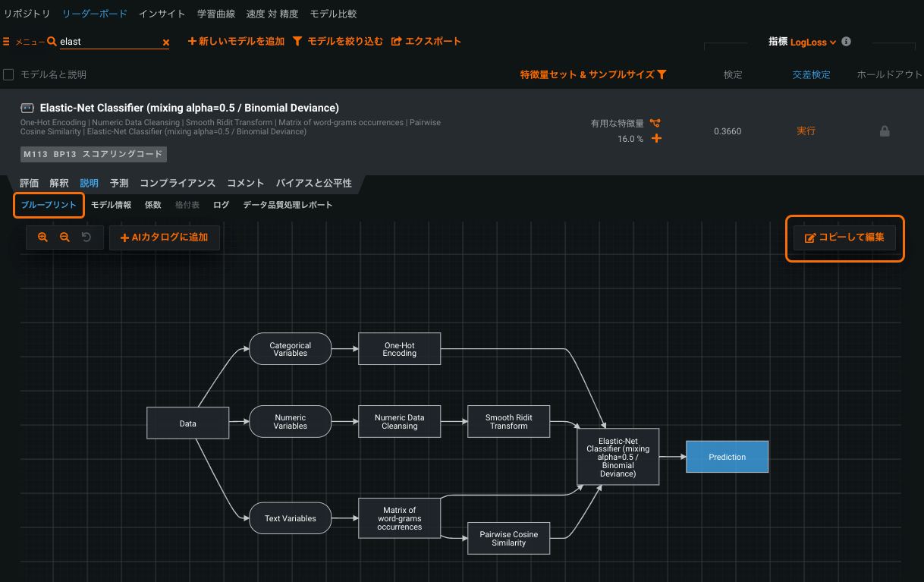
Task: Open the hamburger メニュー menu
Action: tap(23, 42)
